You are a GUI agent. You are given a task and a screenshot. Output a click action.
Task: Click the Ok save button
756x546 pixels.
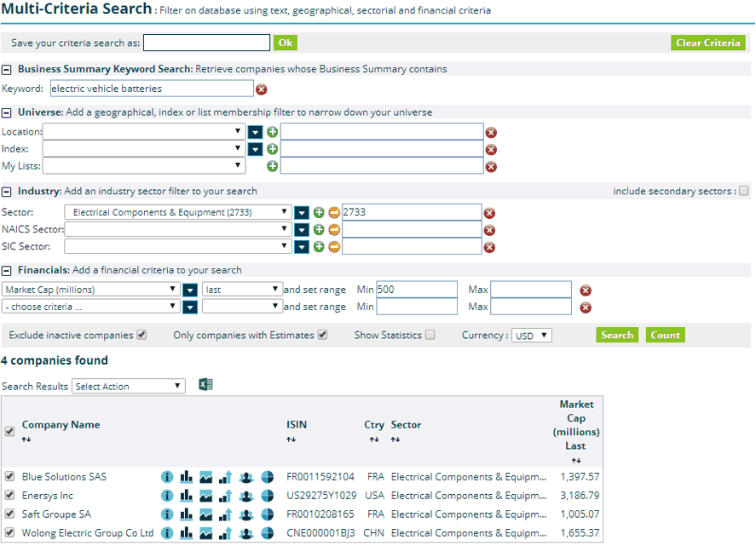click(x=286, y=43)
